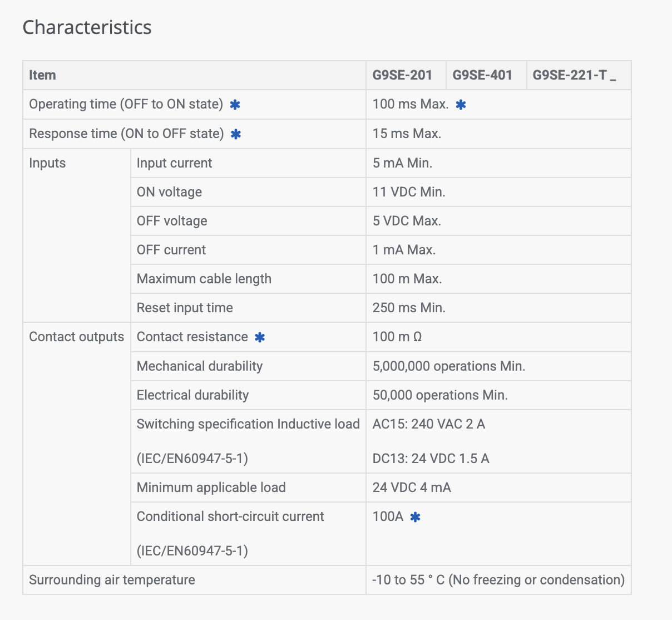672x620 pixels.
Task: Click asterisk icon beside Response time
Action: tap(236, 134)
